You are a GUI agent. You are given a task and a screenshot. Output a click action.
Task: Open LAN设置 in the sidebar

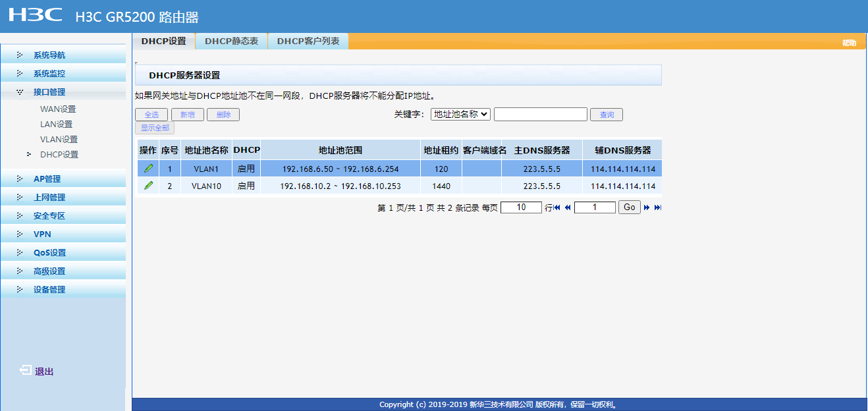point(57,124)
